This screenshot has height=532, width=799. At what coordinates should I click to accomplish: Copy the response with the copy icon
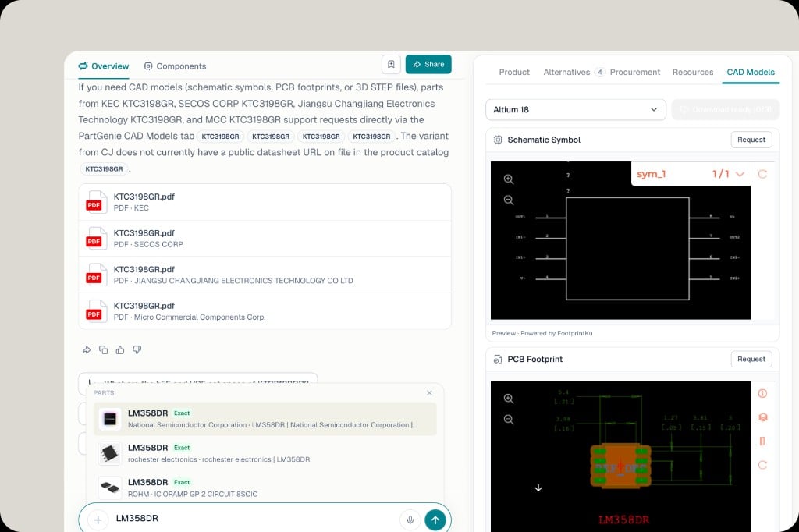tap(104, 349)
